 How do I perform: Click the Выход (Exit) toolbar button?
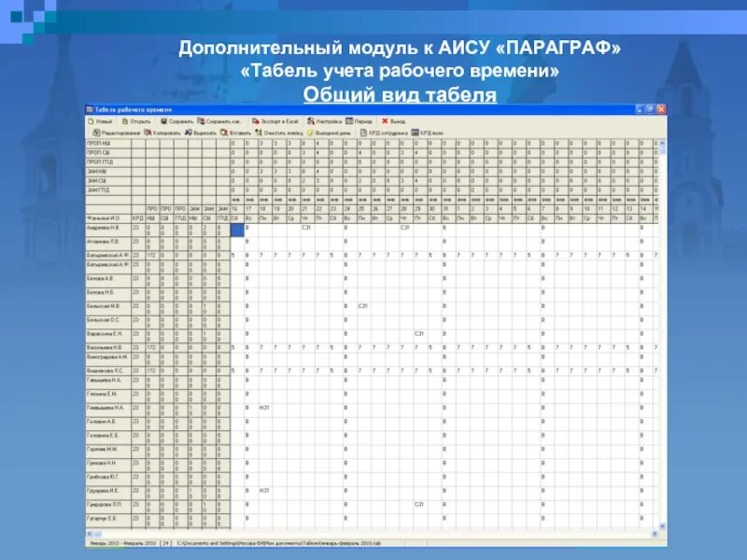pyautogui.click(x=393, y=121)
